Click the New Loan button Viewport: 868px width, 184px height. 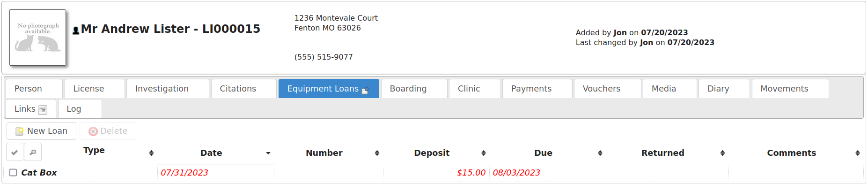tap(41, 131)
